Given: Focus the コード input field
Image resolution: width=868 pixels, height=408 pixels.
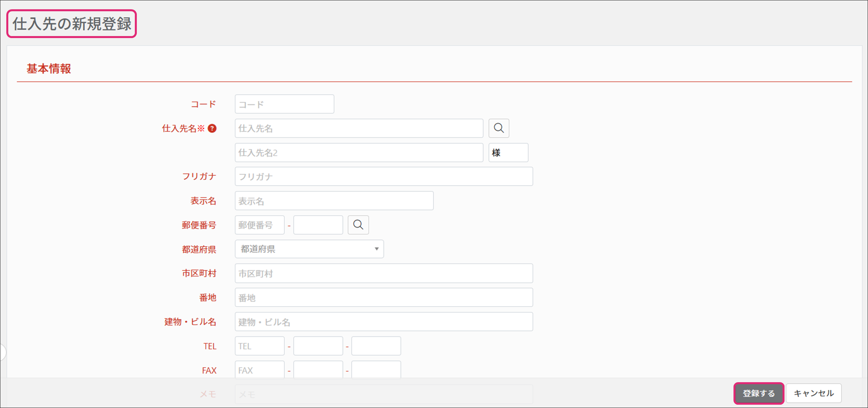Looking at the screenshot, I should point(284,104).
